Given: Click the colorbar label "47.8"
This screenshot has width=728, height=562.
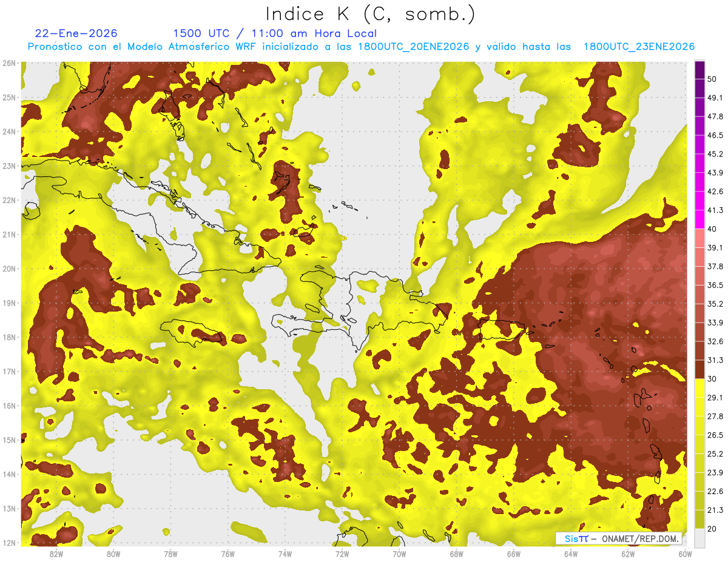Looking at the screenshot, I should [715, 116].
